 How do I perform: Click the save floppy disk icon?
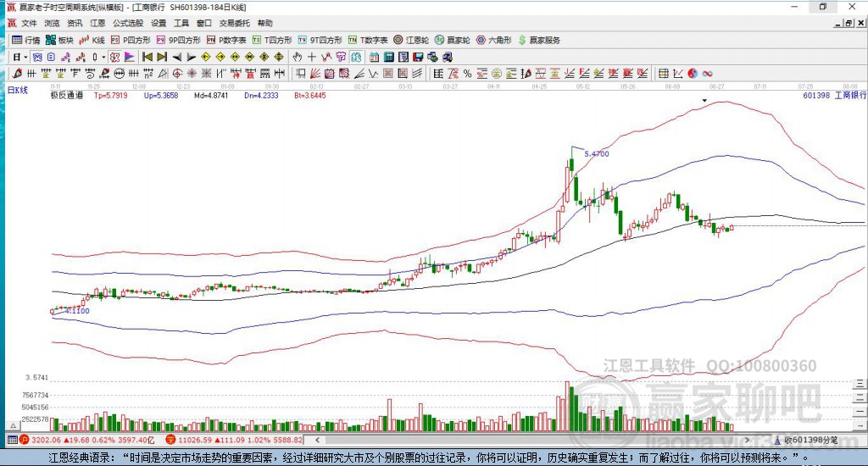pos(418,57)
